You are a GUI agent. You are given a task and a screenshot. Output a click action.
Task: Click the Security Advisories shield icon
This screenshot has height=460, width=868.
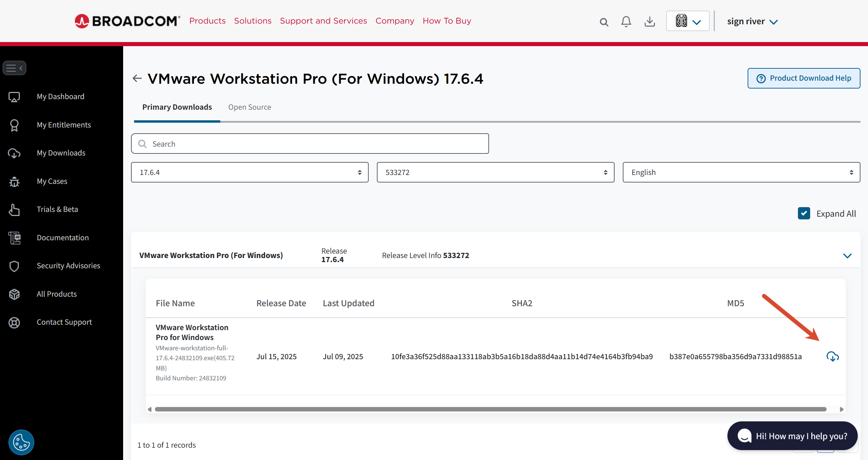coord(14,266)
